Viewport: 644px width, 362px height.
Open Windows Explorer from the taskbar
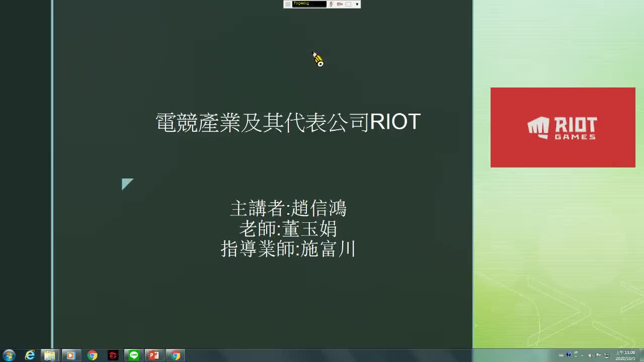(50, 355)
